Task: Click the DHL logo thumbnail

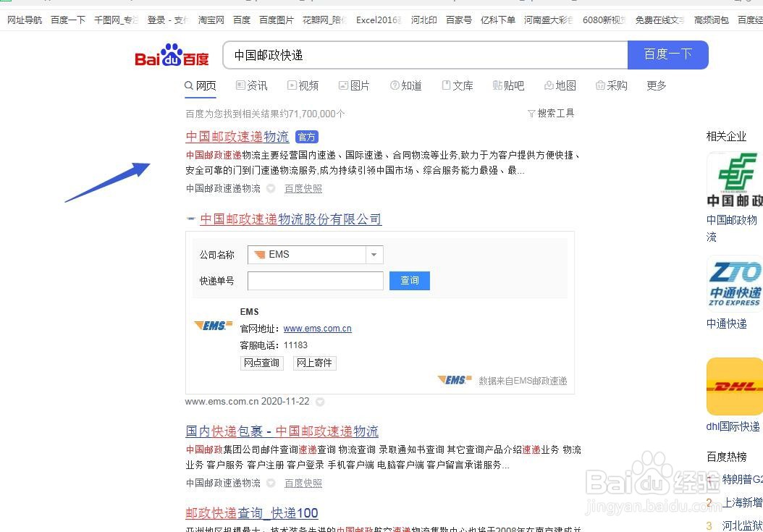Action: (x=735, y=387)
